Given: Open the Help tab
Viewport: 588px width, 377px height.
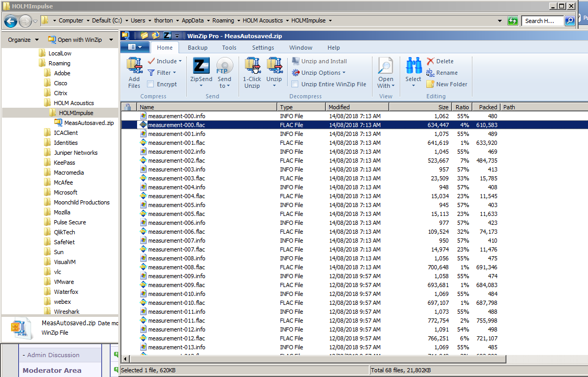Looking at the screenshot, I should tap(333, 48).
